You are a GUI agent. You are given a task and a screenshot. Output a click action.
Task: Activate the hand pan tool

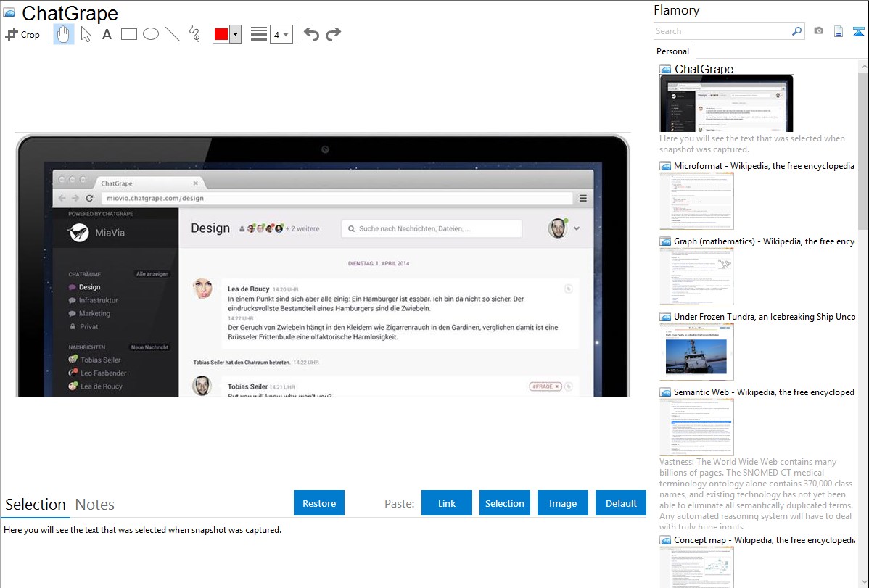click(63, 34)
